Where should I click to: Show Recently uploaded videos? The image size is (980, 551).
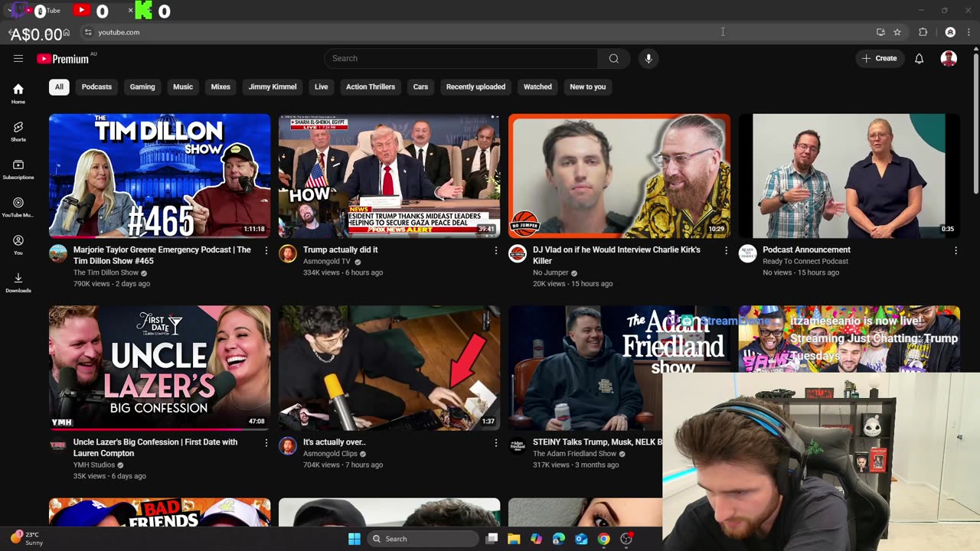[475, 86]
